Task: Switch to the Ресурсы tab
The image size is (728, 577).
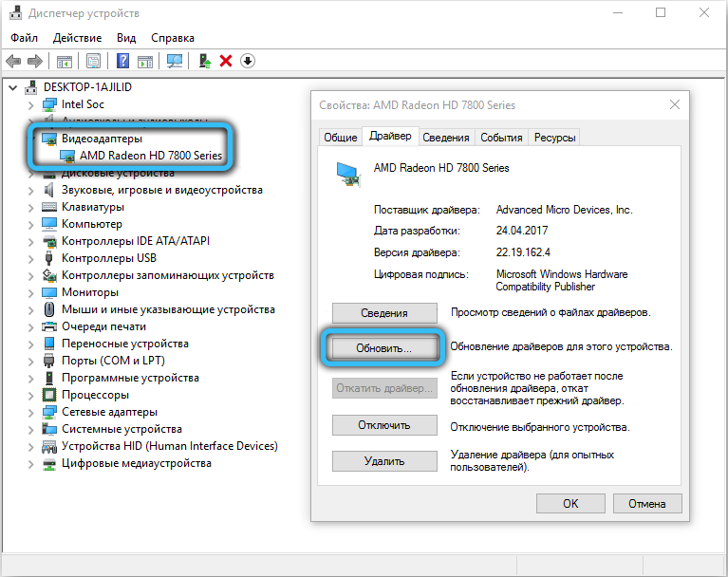Action: click(555, 138)
